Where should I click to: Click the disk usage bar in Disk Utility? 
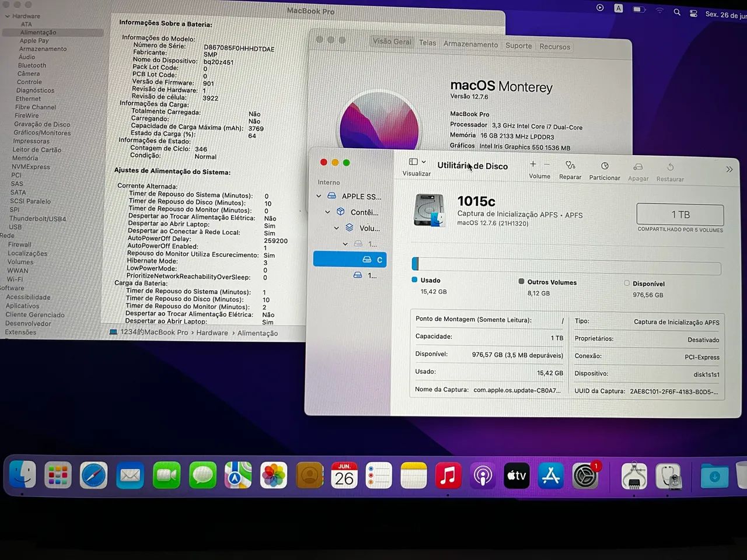[x=566, y=265]
